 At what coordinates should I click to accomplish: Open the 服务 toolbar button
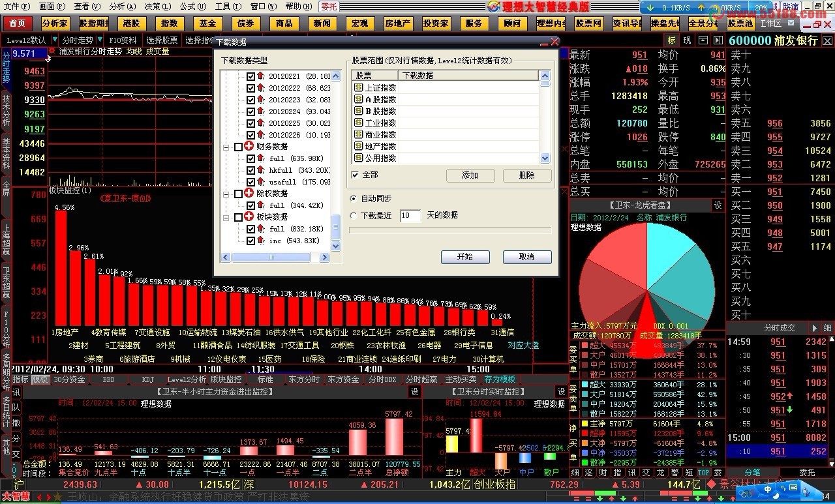coord(474,23)
